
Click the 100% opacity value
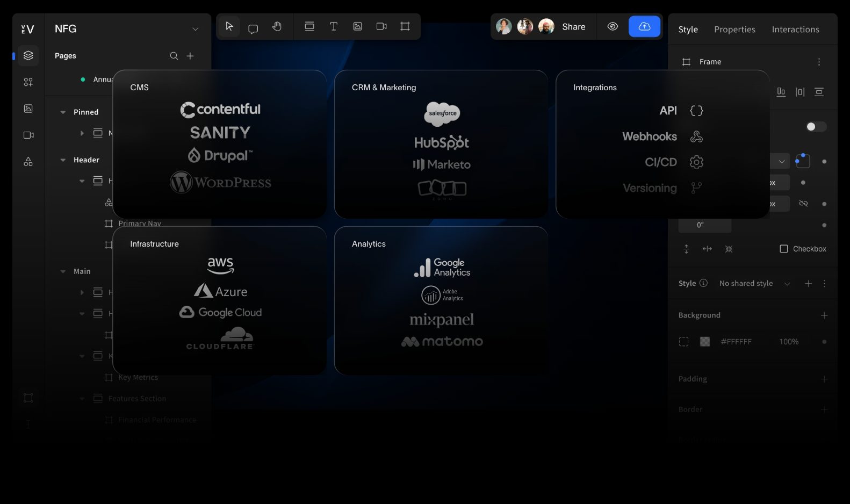point(789,342)
